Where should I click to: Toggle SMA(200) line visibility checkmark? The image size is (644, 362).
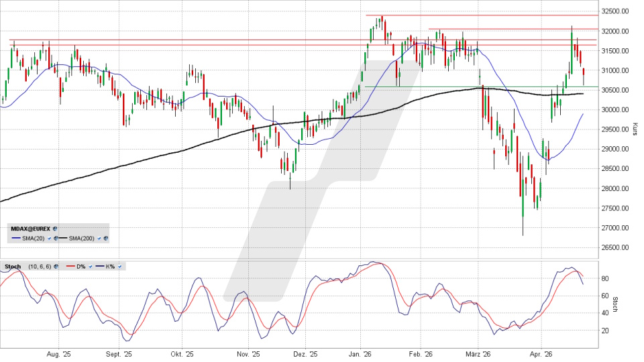pos(99,239)
